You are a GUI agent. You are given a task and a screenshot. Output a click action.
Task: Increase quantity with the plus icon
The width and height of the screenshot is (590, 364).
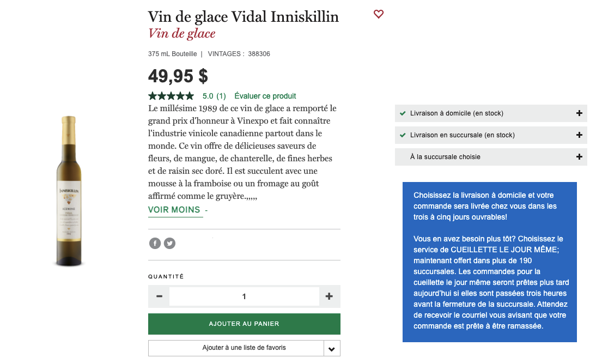click(x=329, y=296)
